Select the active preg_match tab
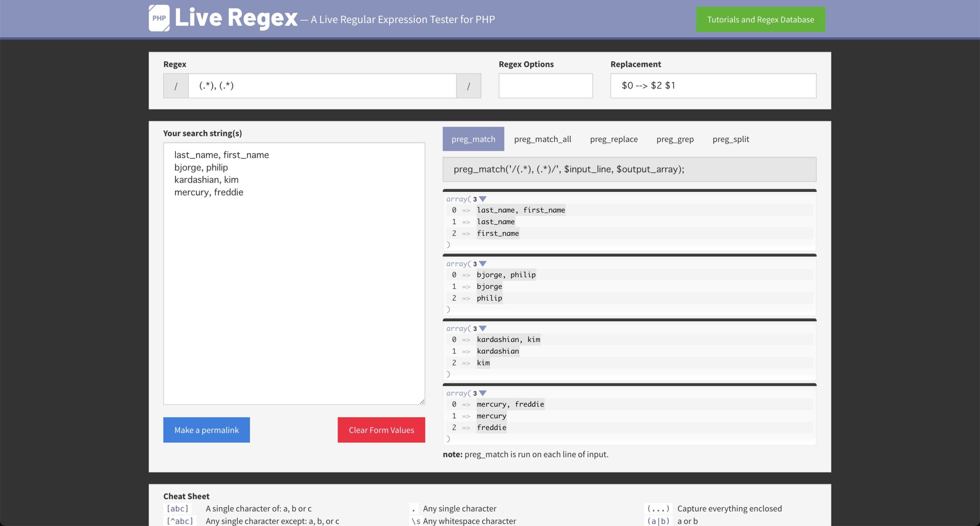980x526 pixels. 473,139
